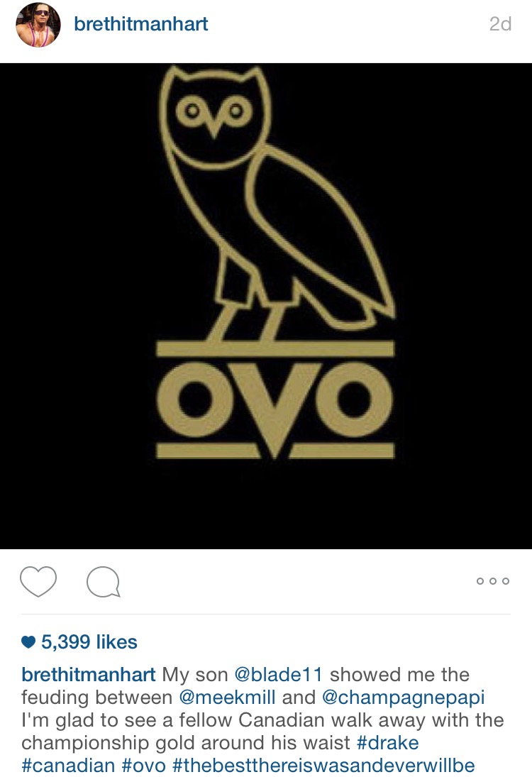
Task: Open brethitmanhart's profile picture avatar
Action: point(38,25)
